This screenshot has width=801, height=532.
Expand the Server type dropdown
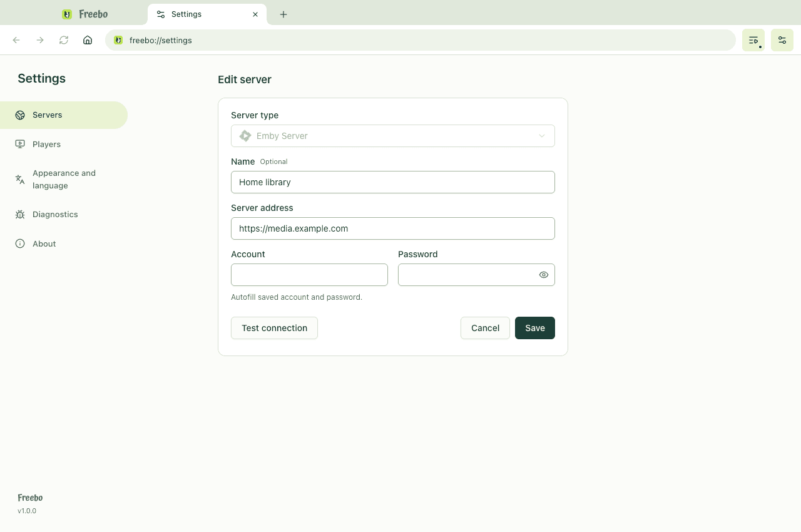click(x=393, y=136)
